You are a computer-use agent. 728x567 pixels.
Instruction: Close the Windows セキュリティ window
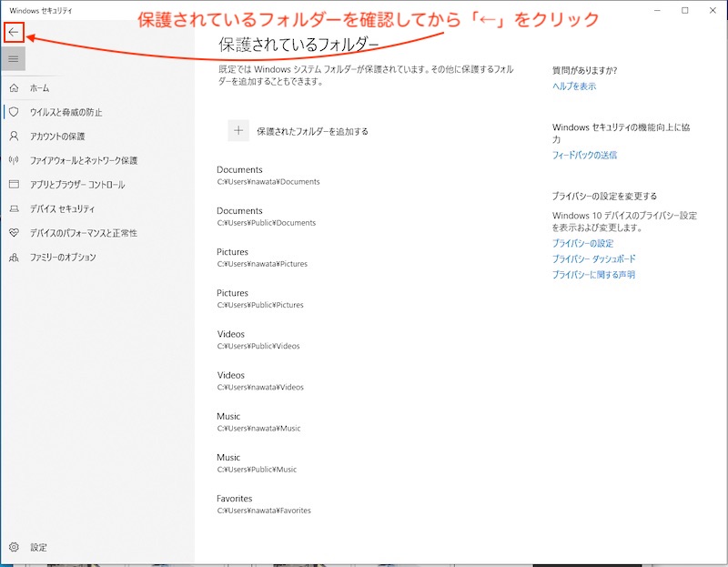(x=713, y=10)
